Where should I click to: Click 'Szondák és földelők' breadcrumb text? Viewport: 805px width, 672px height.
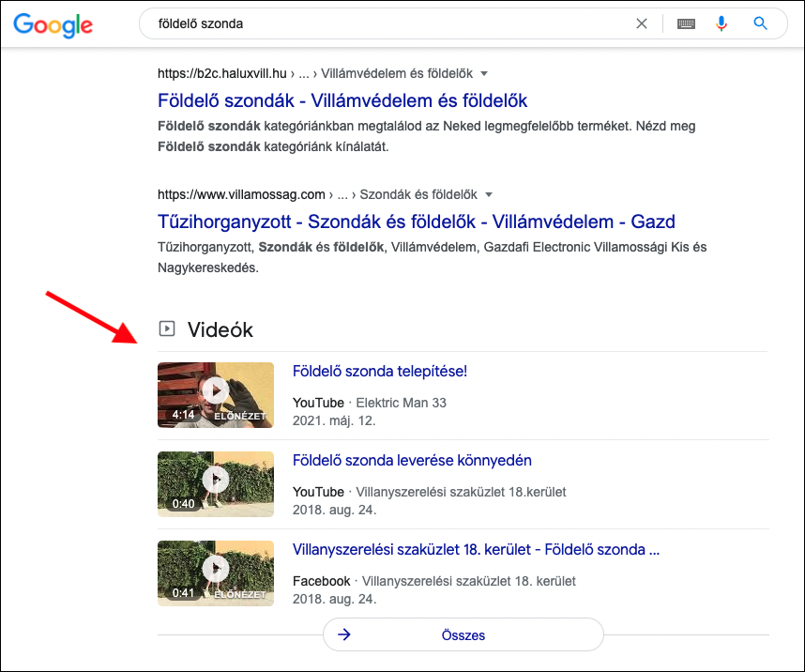point(418,194)
